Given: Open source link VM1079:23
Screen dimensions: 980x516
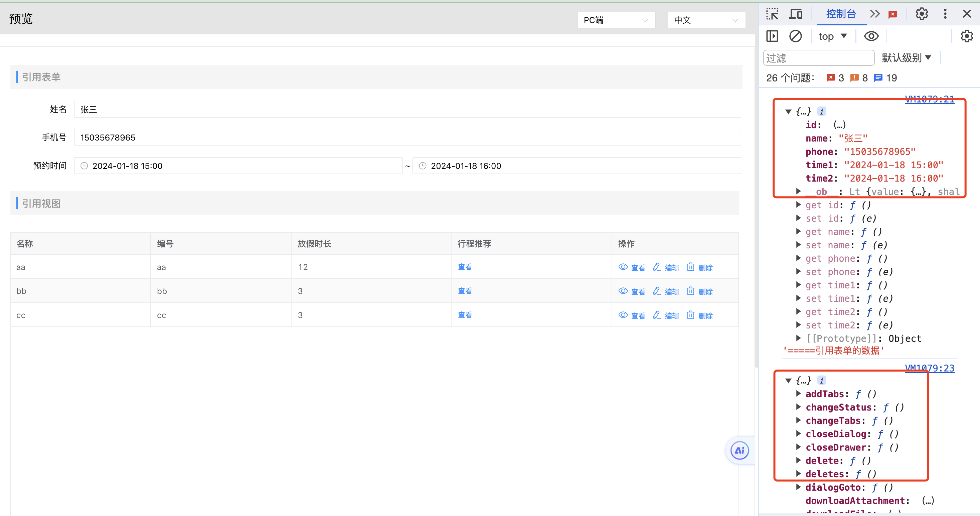Looking at the screenshot, I should point(930,368).
